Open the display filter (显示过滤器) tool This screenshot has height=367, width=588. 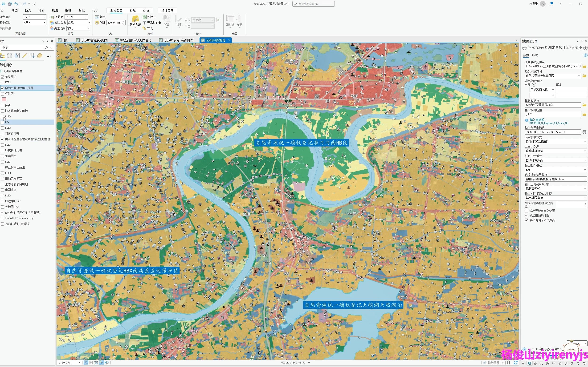(x=152, y=23)
